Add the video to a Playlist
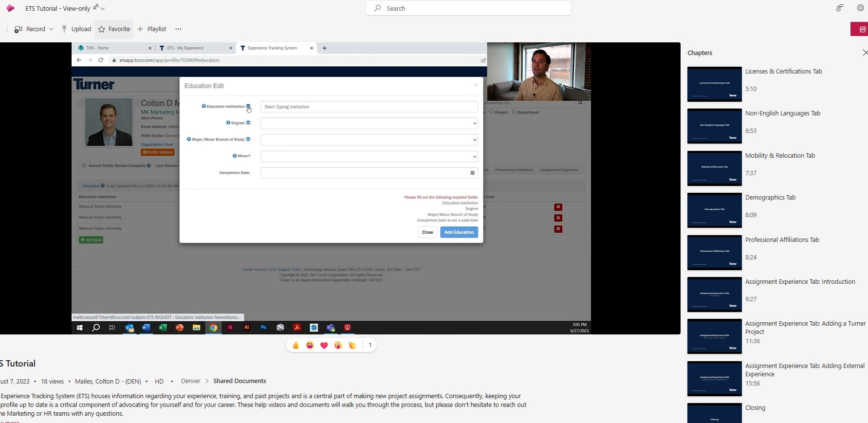This screenshot has width=868, height=423. point(152,29)
